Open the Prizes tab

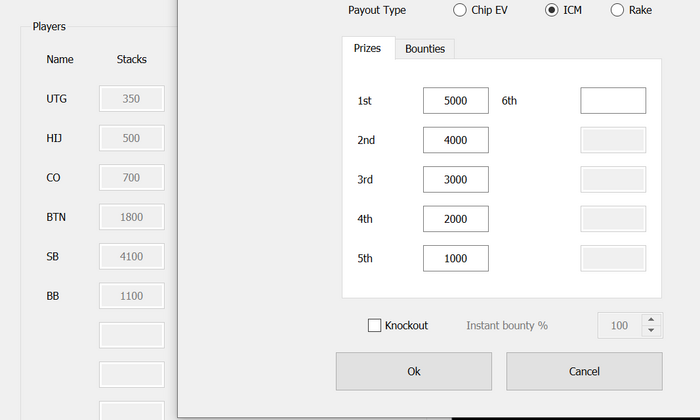[368, 48]
